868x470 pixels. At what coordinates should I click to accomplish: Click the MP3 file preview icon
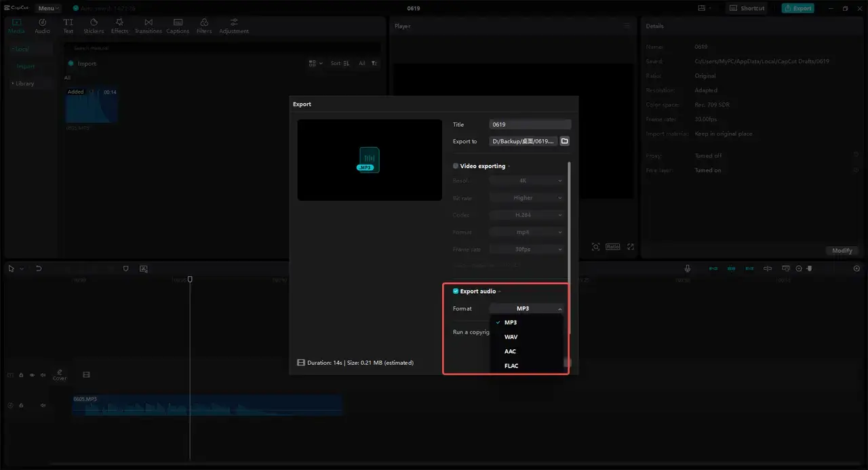[x=368, y=160]
